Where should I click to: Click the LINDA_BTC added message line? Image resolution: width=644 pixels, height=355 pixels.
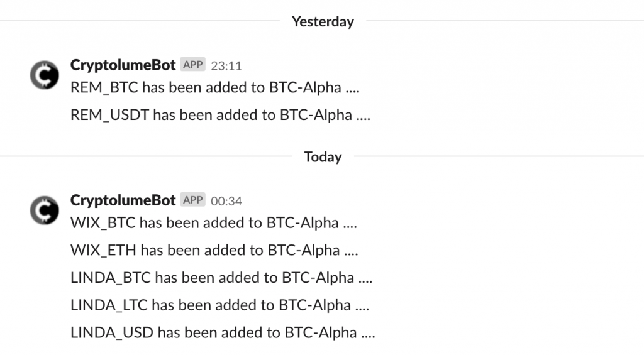pyautogui.click(x=221, y=278)
